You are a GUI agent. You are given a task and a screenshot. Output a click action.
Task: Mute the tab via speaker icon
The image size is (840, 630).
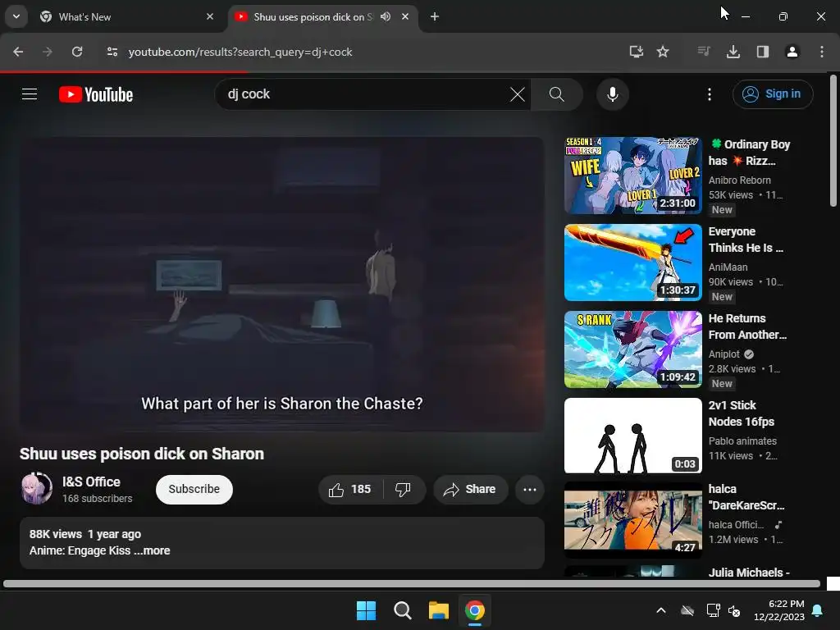386,16
